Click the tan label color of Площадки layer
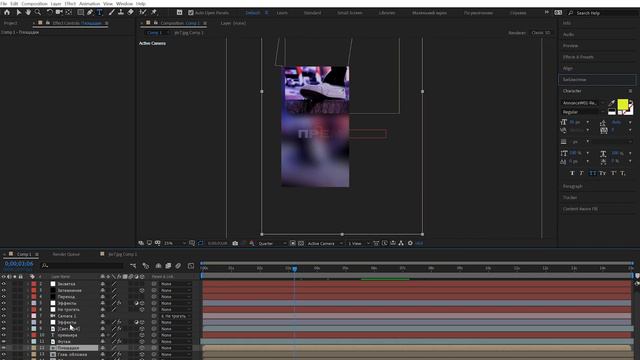Image resolution: width=640 pixels, height=360 pixels. click(x=34, y=348)
